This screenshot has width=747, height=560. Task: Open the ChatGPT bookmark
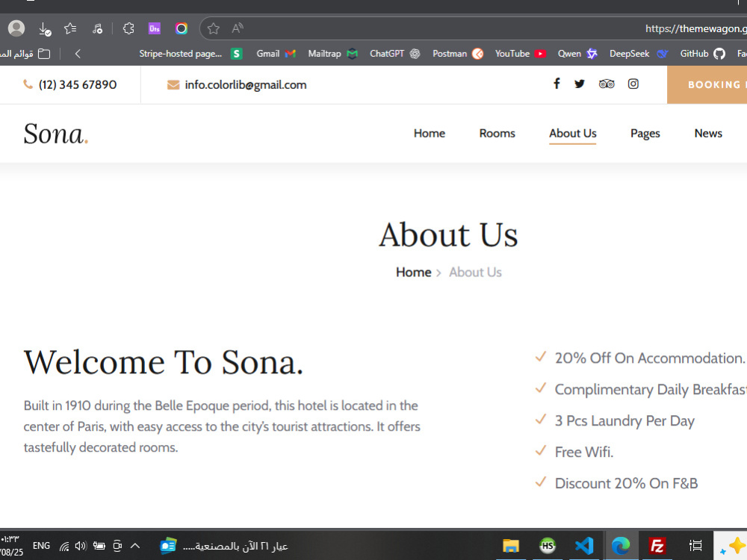point(395,54)
